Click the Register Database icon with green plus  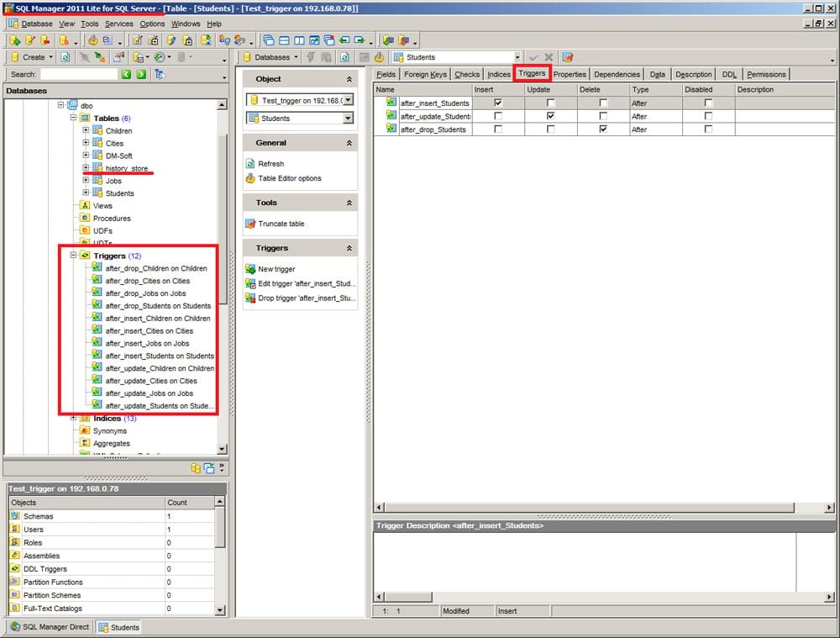(x=15, y=40)
